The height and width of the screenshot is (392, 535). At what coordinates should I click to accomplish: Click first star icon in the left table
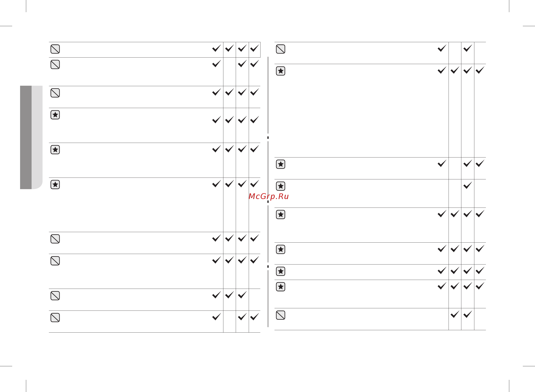click(x=55, y=115)
